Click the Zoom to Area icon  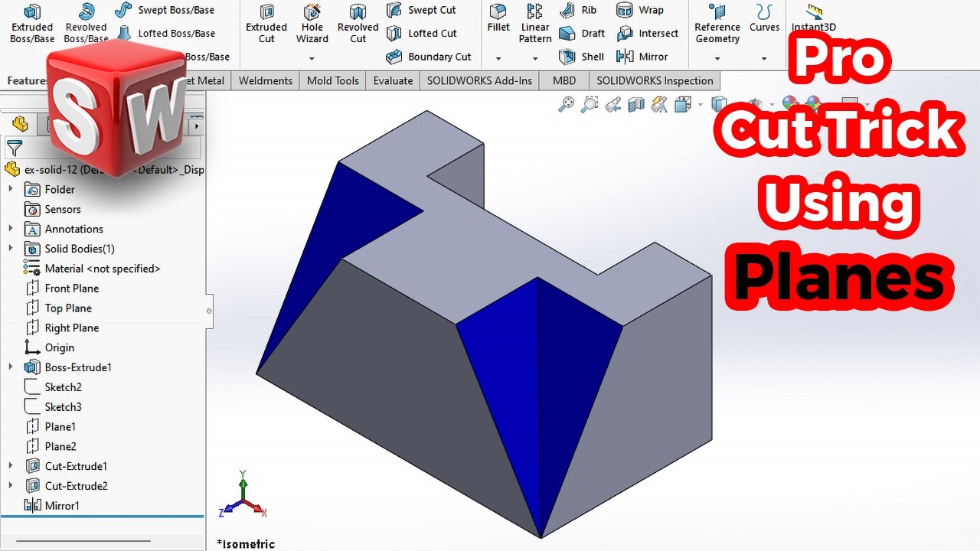tap(590, 105)
